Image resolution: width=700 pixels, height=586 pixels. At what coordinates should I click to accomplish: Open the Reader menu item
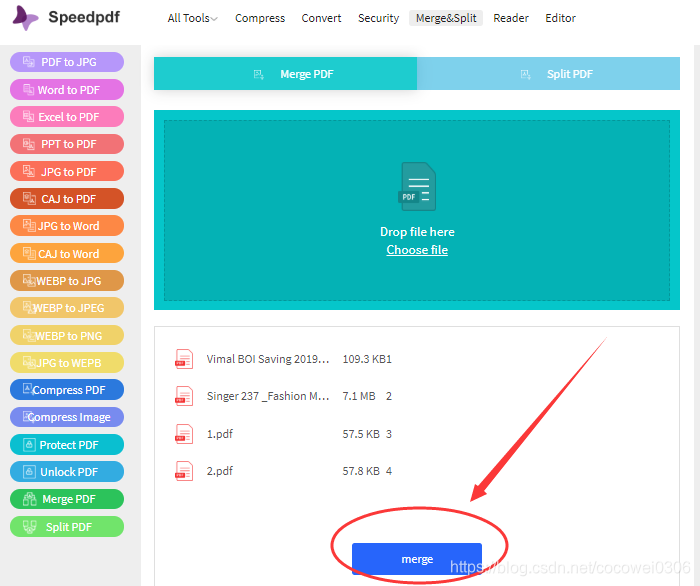click(x=511, y=18)
